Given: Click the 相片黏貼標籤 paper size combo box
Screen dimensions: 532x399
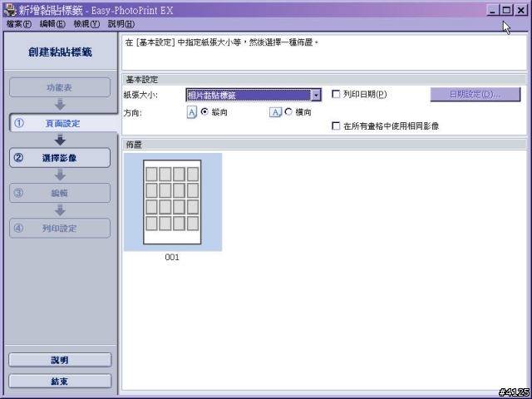Looking at the screenshot, I should coord(254,96).
